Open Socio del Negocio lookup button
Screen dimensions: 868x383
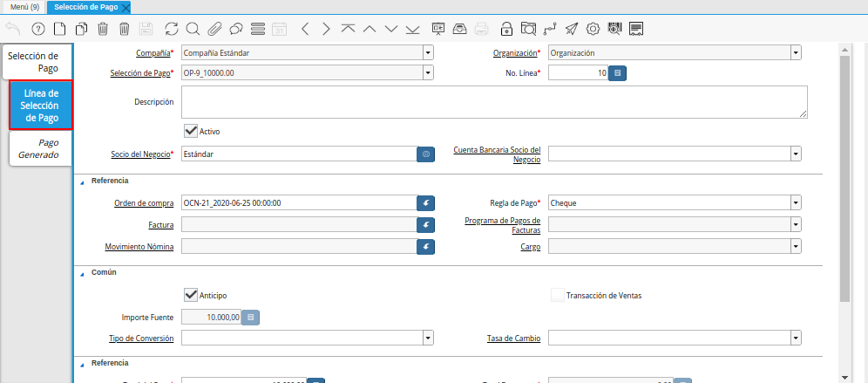[x=425, y=154]
